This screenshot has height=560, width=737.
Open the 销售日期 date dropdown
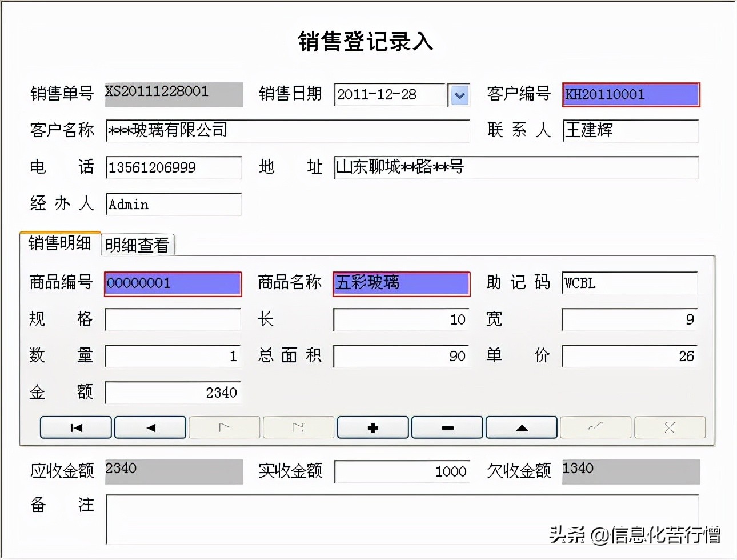click(x=459, y=95)
